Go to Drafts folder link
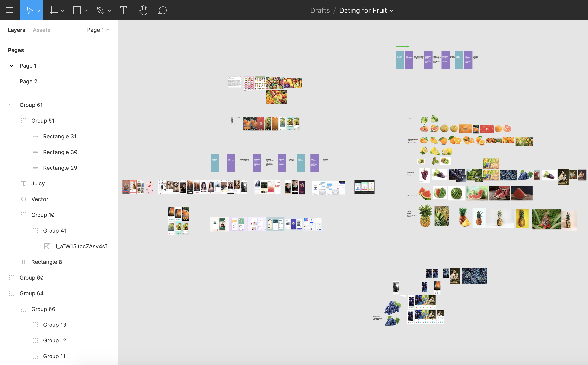 click(x=320, y=10)
